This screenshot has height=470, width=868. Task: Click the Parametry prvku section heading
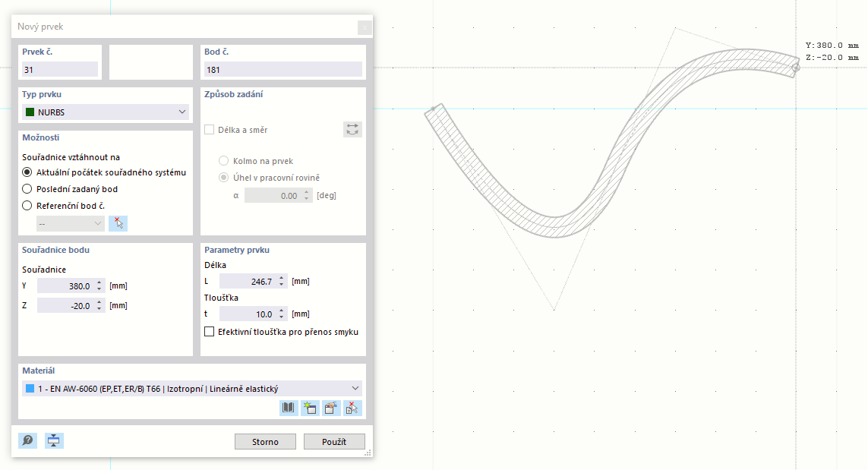pos(237,250)
